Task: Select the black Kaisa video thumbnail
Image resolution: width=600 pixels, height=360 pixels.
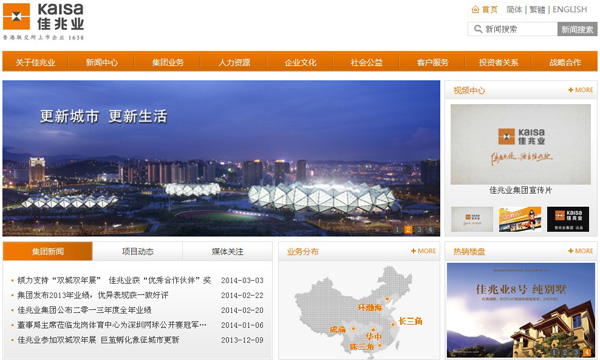Action: point(568,219)
